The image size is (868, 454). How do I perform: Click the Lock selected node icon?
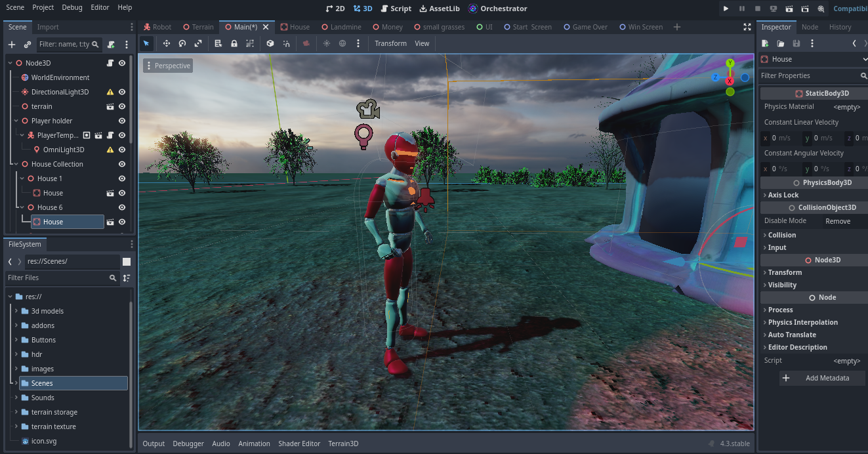tap(234, 43)
